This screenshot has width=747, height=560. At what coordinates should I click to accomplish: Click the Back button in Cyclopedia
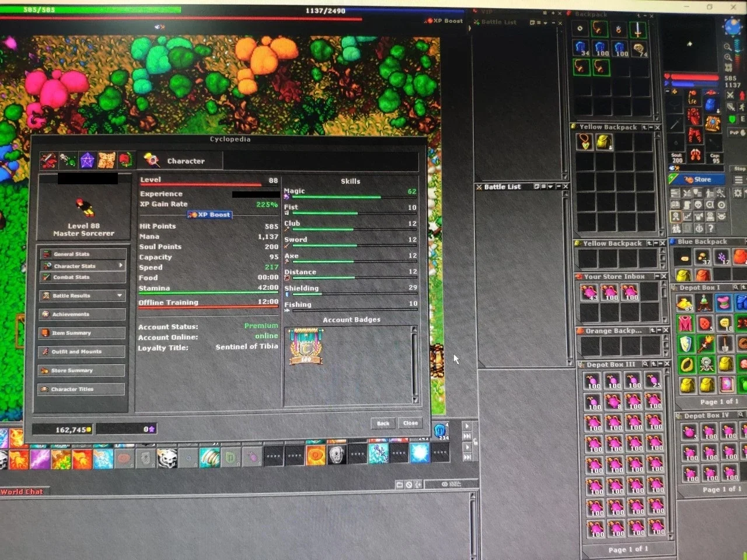click(x=383, y=423)
